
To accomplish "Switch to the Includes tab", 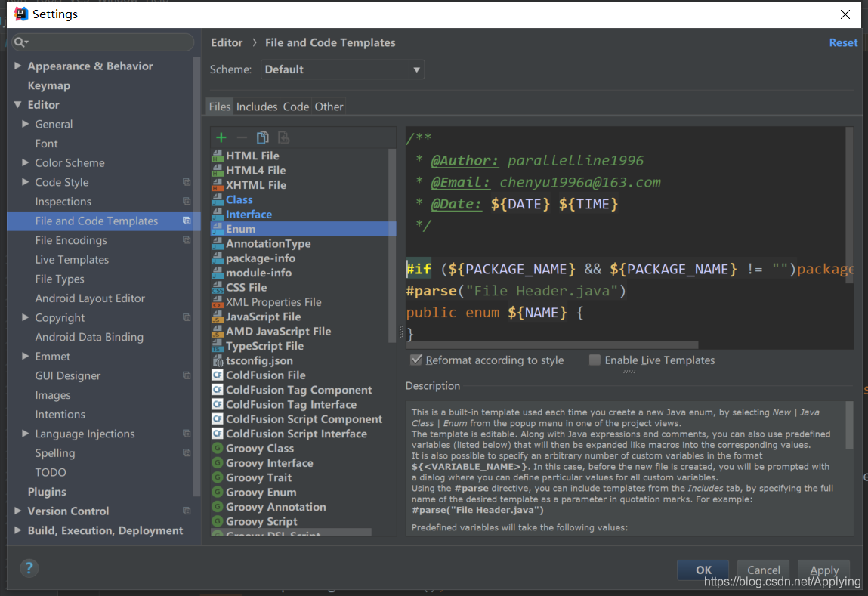I will pos(257,107).
